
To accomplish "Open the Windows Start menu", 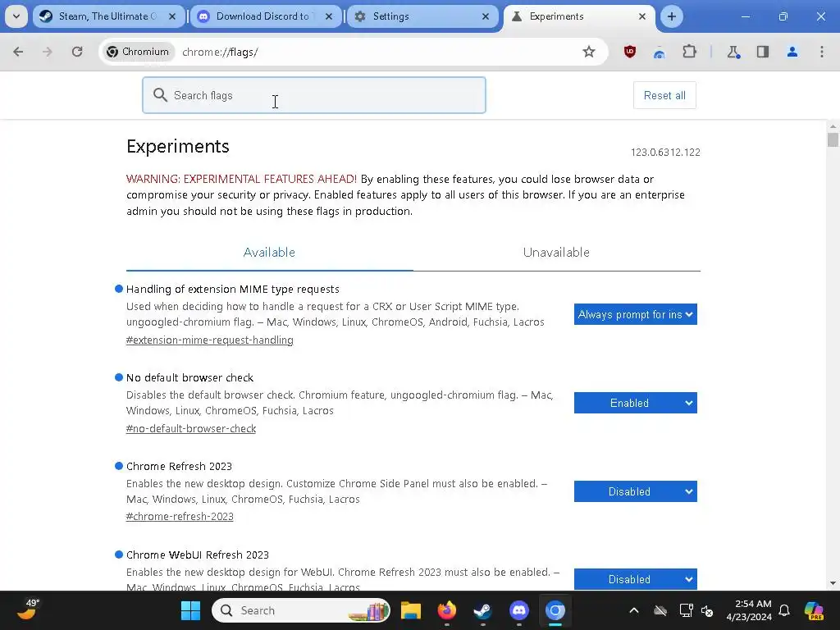I will click(x=190, y=610).
